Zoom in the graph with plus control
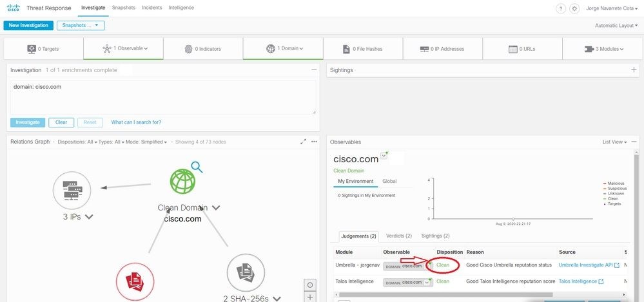Screen dimensions: 644x302 [310, 297]
